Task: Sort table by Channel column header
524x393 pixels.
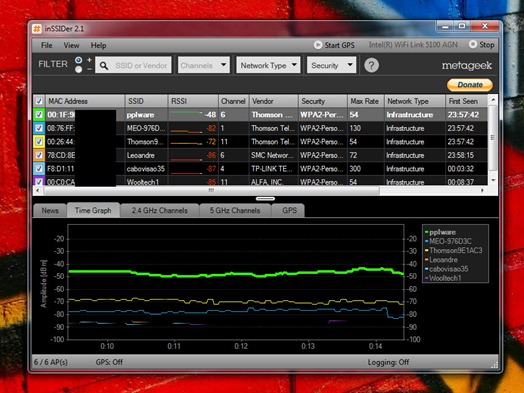Action: [x=233, y=101]
